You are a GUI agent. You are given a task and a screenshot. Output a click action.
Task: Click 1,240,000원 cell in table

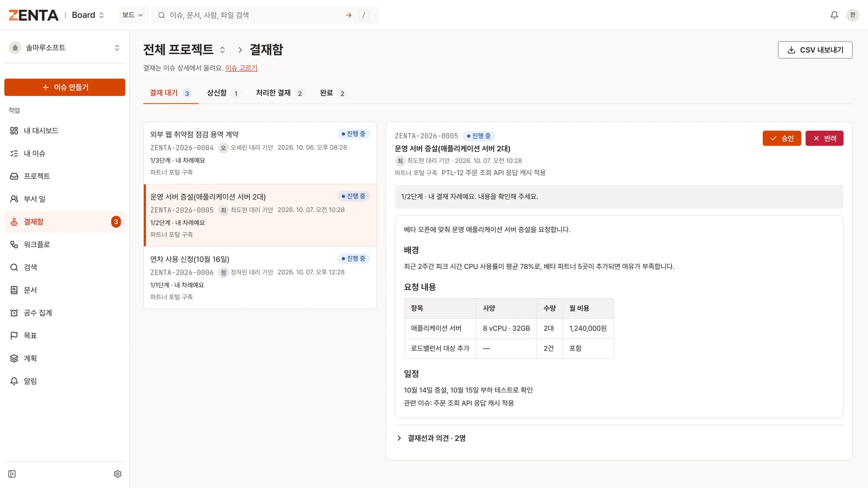(x=588, y=328)
